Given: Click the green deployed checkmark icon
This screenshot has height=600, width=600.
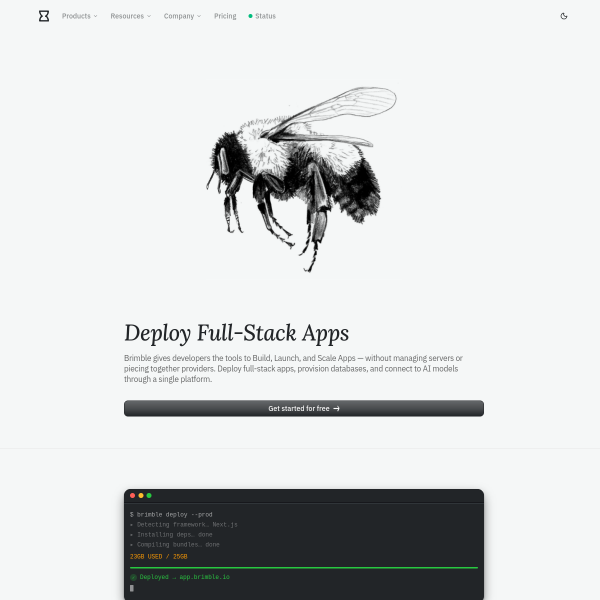Looking at the screenshot, I should click(133, 577).
